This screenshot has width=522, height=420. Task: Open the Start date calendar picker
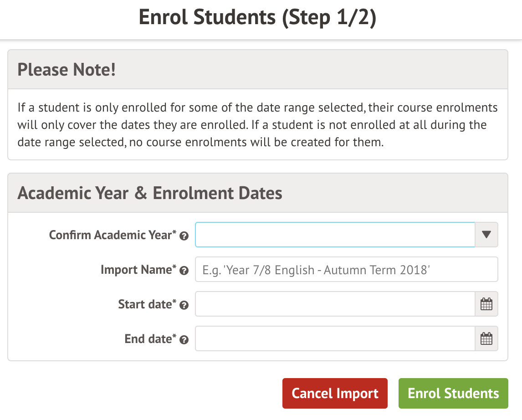[x=486, y=304]
